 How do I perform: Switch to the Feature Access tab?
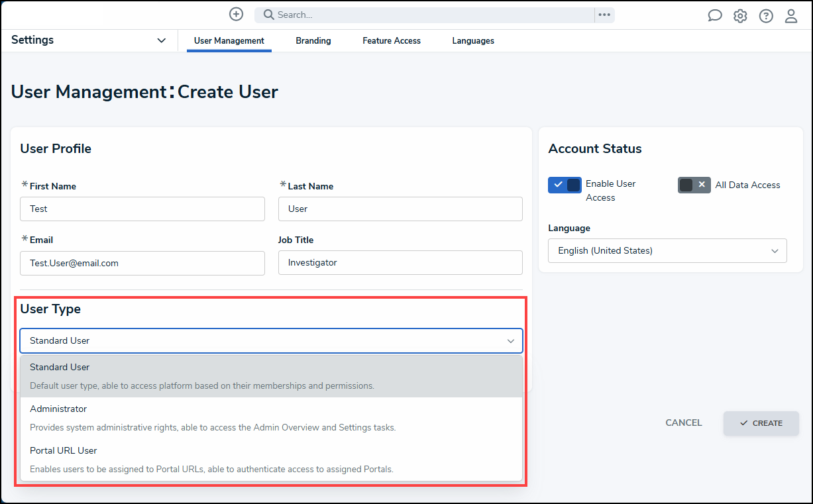pos(392,41)
